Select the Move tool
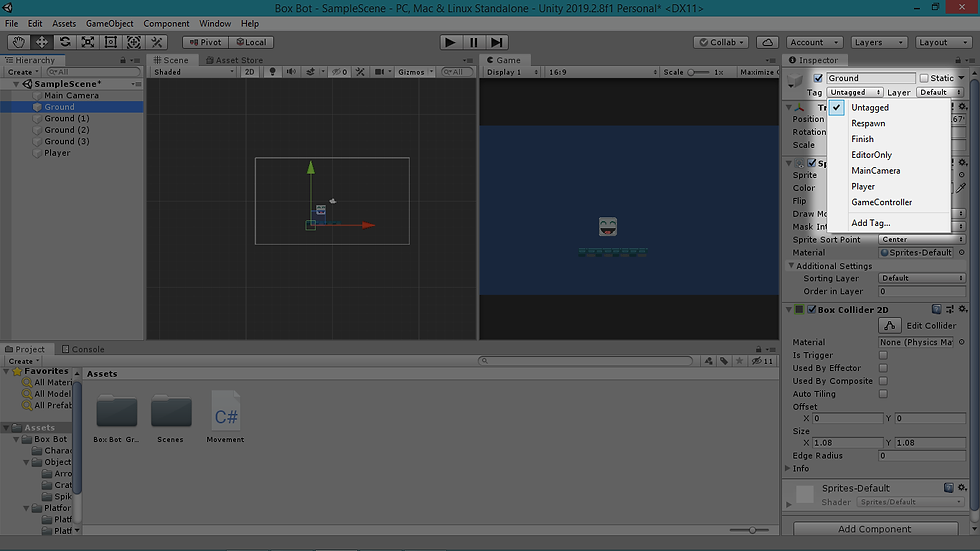The image size is (980, 551). [x=41, y=42]
